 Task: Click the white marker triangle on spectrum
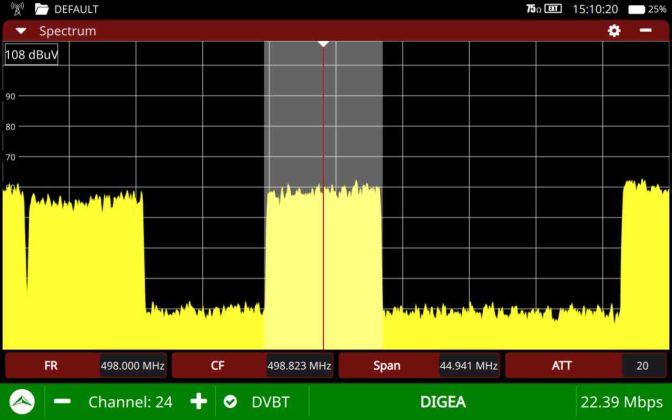click(323, 44)
